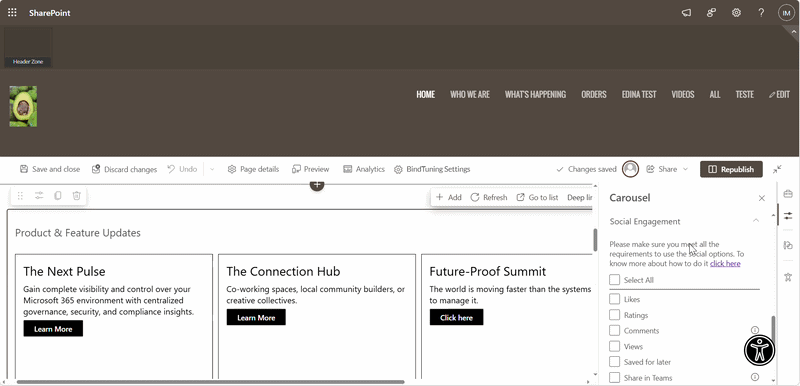Open the SharePoint app launcher grid
Screen dimensions: 800x386
pos(12,13)
